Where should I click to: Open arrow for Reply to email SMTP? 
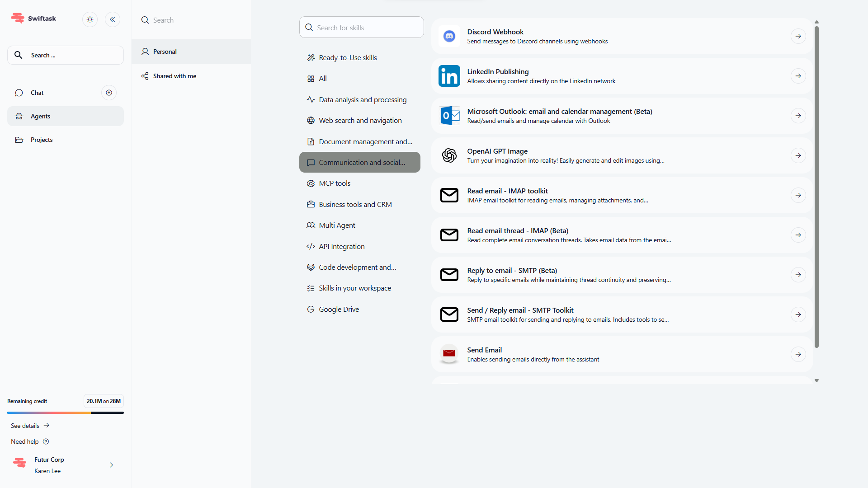click(x=798, y=275)
